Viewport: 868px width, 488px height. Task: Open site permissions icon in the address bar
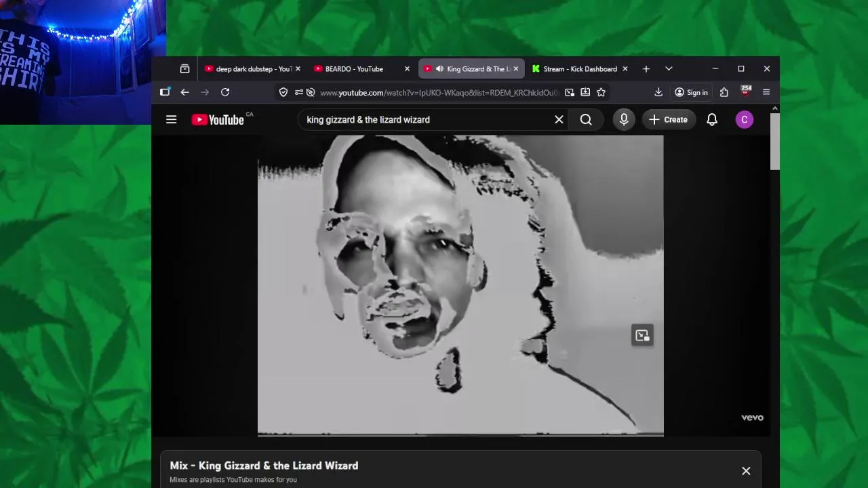[x=298, y=92]
